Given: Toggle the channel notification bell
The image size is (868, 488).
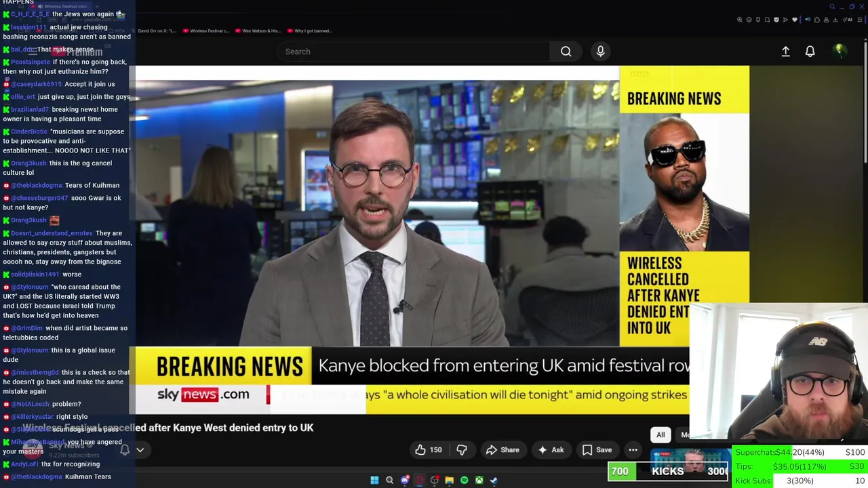Looking at the screenshot, I should [x=125, y=450].
